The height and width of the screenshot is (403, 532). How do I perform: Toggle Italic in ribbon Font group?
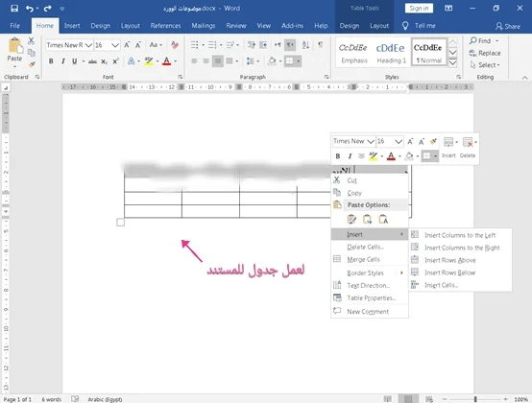click(x=62, y=61)
